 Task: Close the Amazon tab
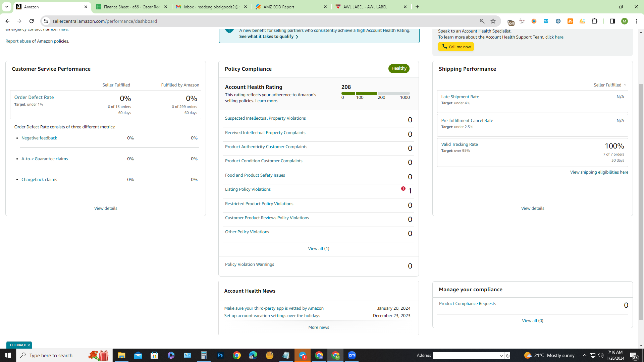[86, 7]
